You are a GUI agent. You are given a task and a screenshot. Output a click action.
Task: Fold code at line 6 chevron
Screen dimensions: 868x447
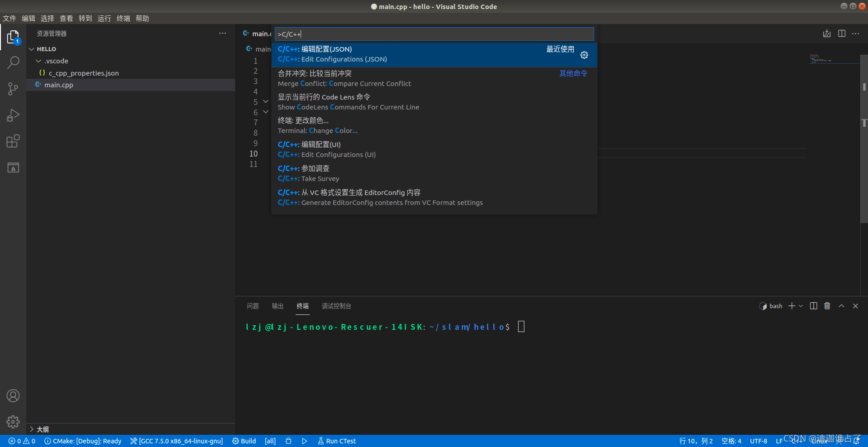266,112
